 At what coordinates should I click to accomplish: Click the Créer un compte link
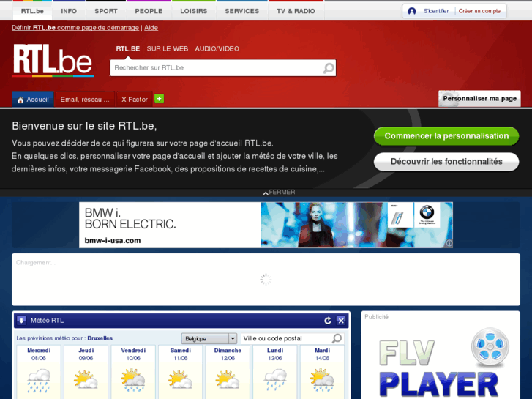click(479, 11)
